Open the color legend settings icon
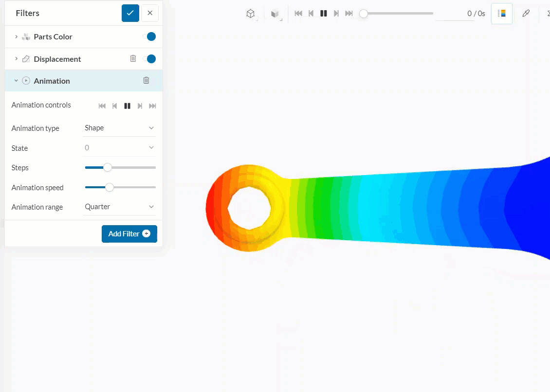Viewport: 550px width, 392px height. (501, 13)
